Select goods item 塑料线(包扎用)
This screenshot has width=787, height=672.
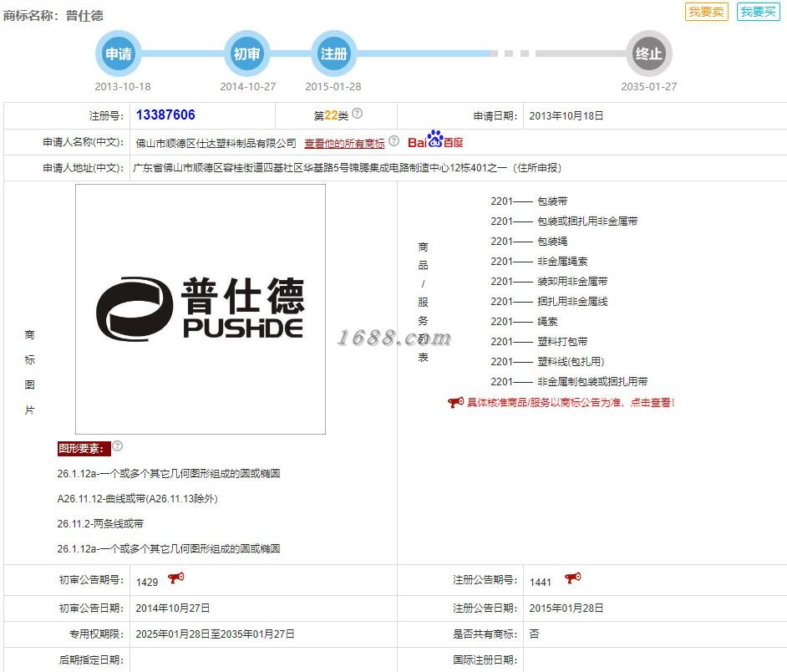coord(547,362)
